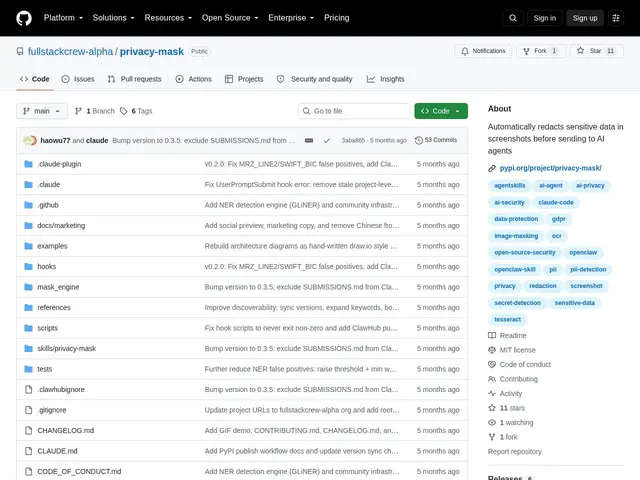Expand the Platform menu
The image size is (640, 480).
pyautogui.click(x=63, y=18)
